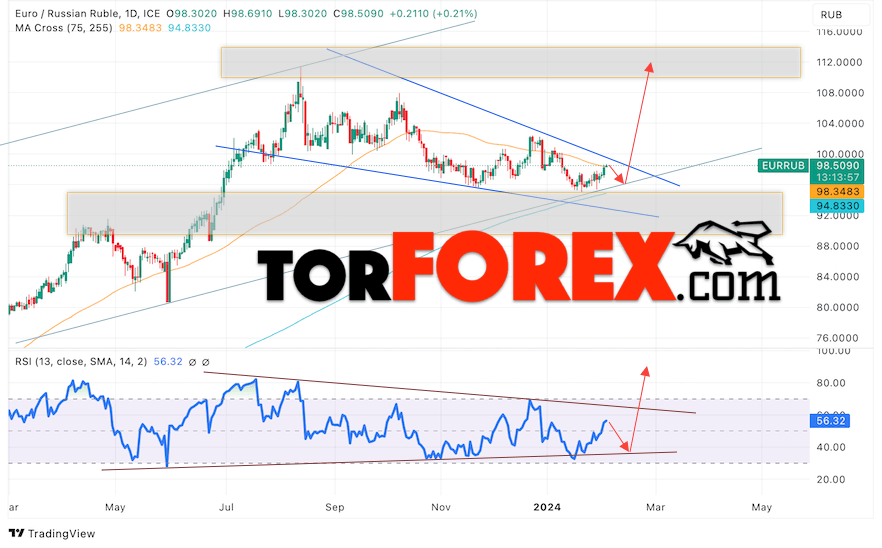
Task: Click the 112.0000 price axis tick
Action: point(839,62)
